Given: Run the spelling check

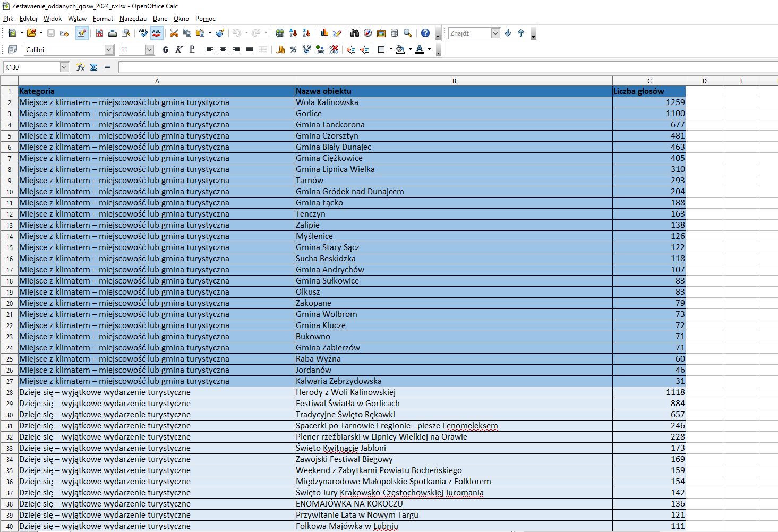Looking at the screenshot, I should (143, 33).
